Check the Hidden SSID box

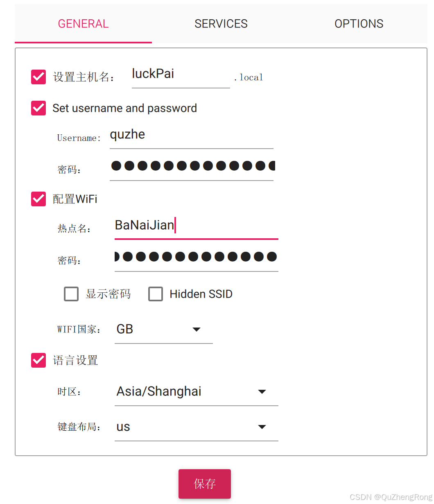[156, 294]
